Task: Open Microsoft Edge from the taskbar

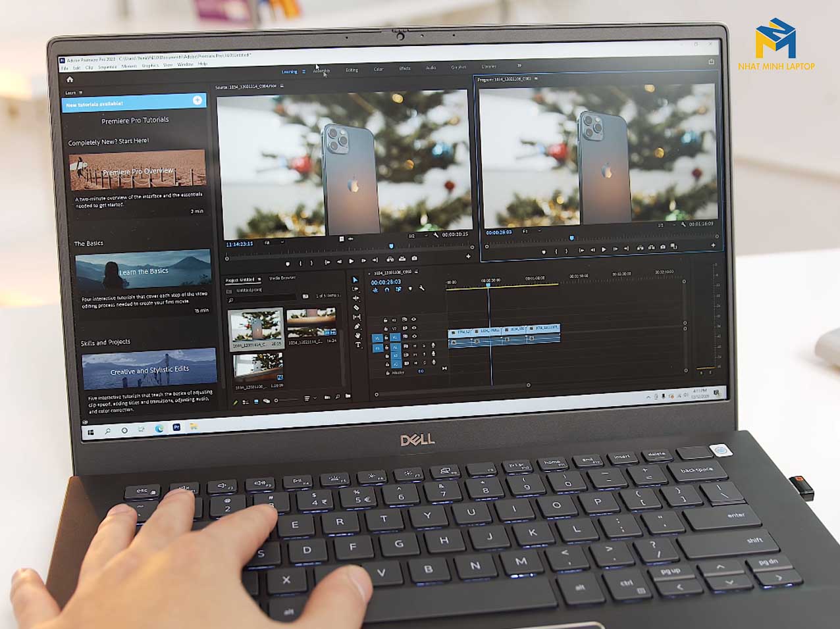Action: 159,429
